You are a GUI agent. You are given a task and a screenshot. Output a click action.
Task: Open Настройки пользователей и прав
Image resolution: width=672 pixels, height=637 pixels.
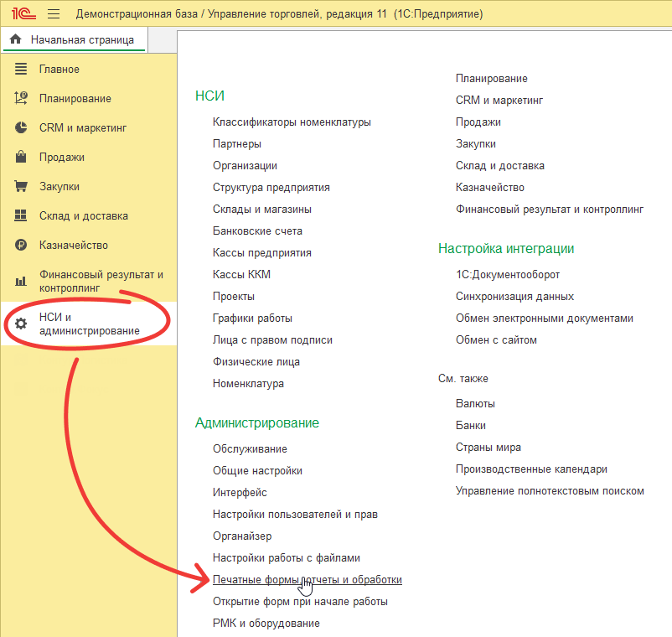pos(295,515)
